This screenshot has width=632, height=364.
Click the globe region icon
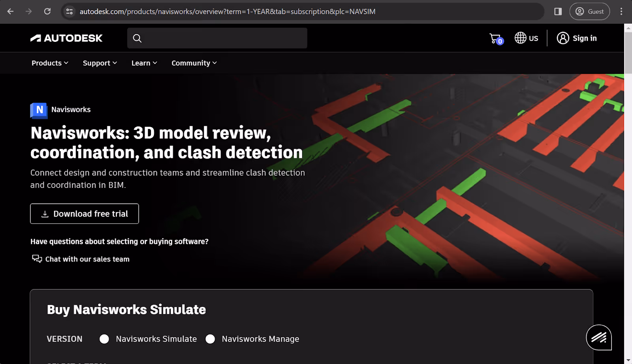click(520, 38)
